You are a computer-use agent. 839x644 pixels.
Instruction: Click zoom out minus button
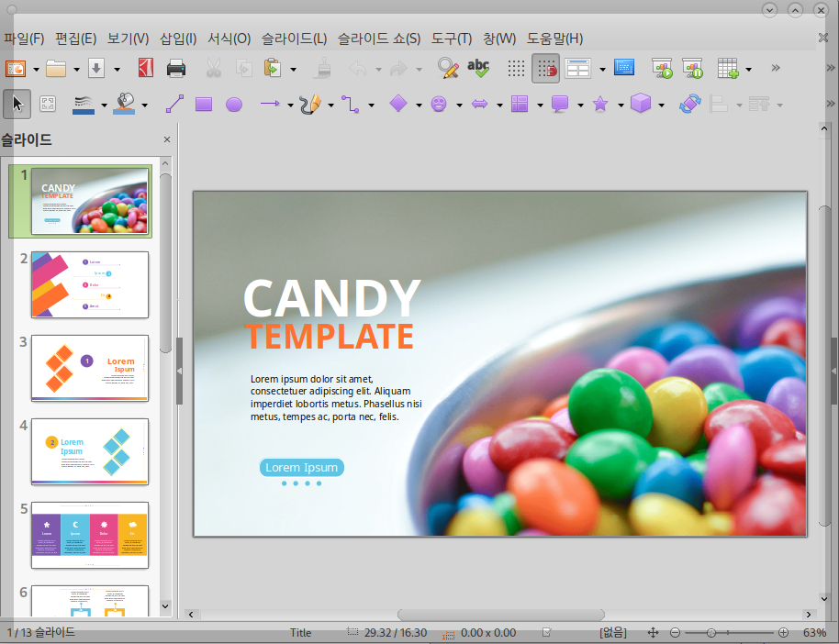point(676,633)
